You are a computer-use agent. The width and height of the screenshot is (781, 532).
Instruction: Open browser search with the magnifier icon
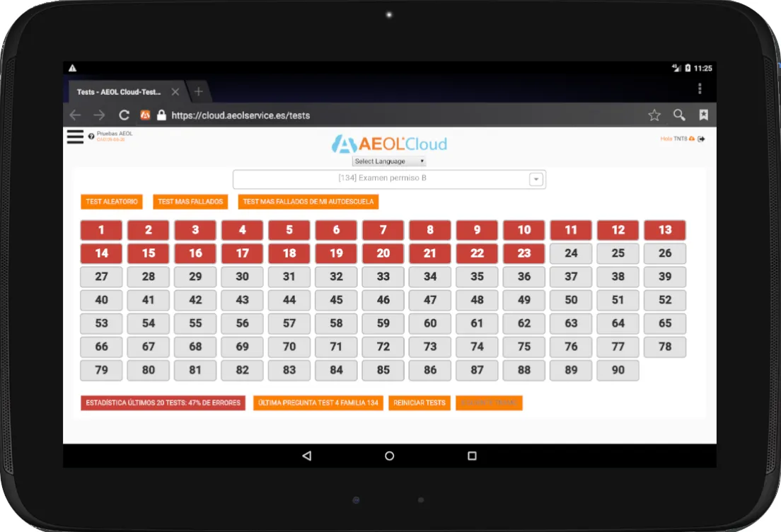(x=679, y=114)
